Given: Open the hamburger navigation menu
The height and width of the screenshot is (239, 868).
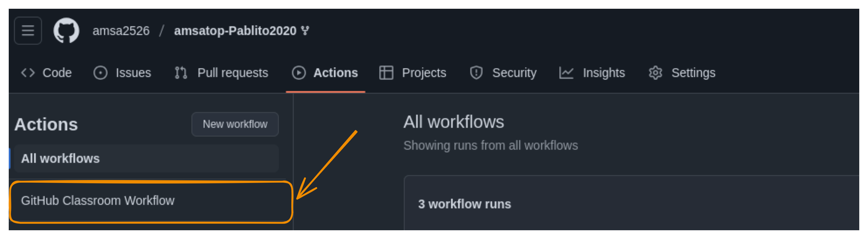Looking at the screenshot, I should 28,31.
